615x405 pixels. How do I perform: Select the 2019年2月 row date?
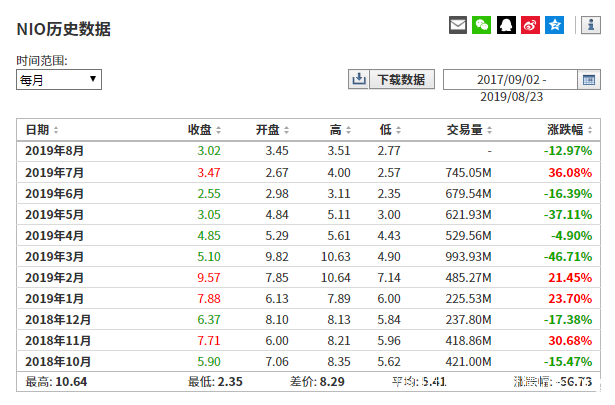[x=55, y=278]
